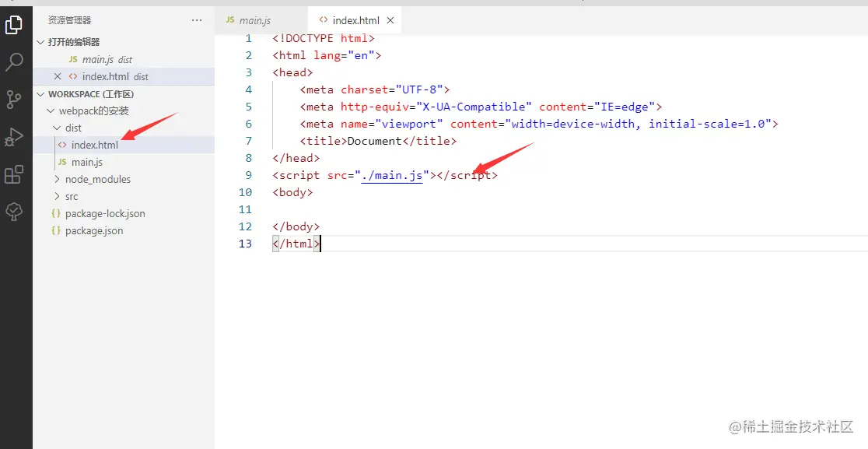Click the Document title text
The width and height of the screenshot is (868, 449).
pos(375,141)
